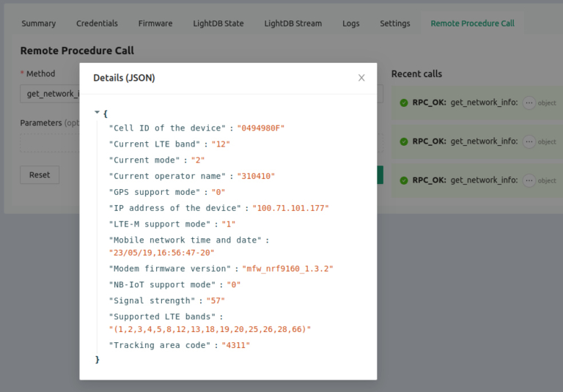Select the Remote Procedure Call tab
This screenshot has height=392, width=563.
coord(473,23)
